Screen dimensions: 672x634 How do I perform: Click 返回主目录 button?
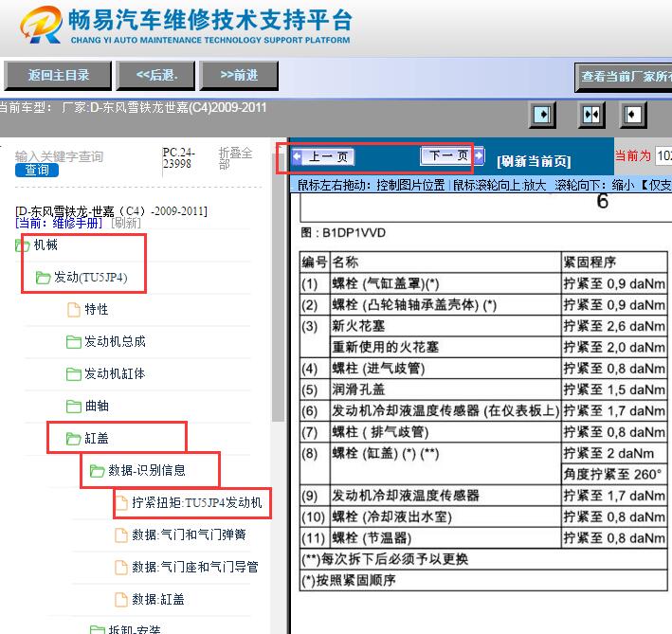(x=58, y=76)
